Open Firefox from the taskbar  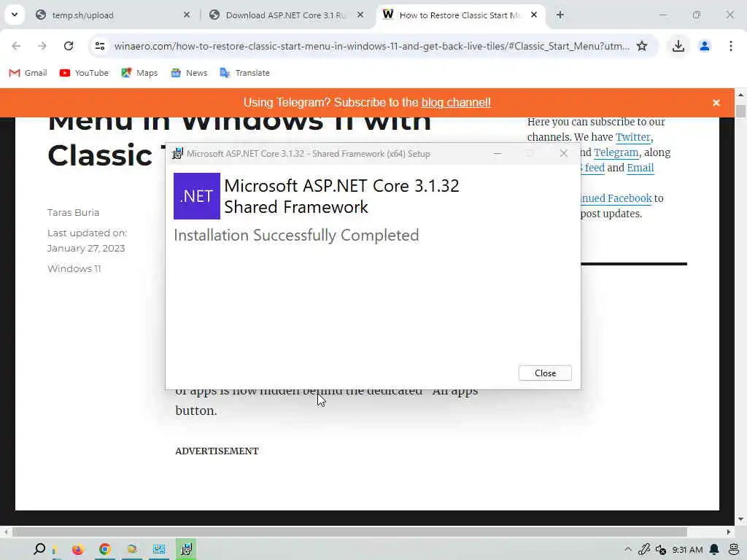77,549
